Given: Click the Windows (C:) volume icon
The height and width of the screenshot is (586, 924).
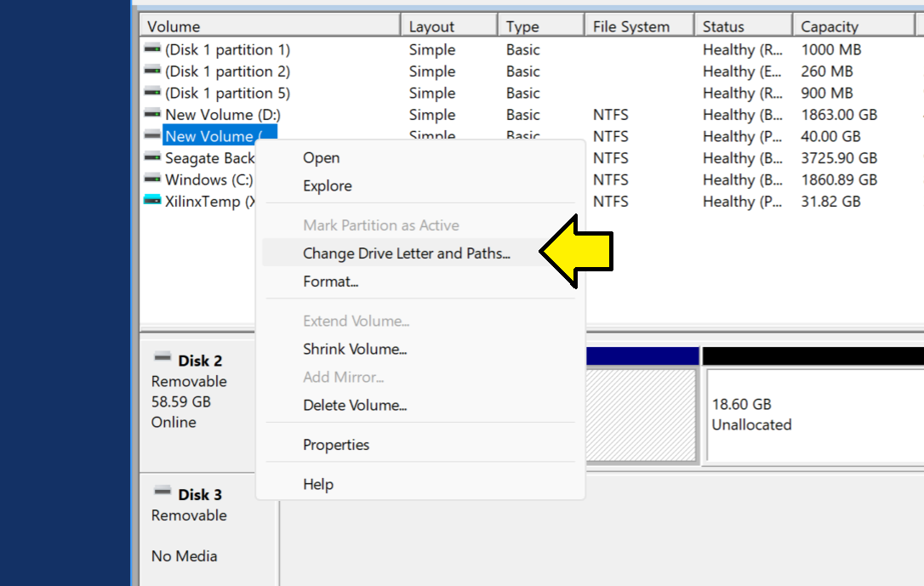Looking at the screenshot, I should [x=152, y=179].
